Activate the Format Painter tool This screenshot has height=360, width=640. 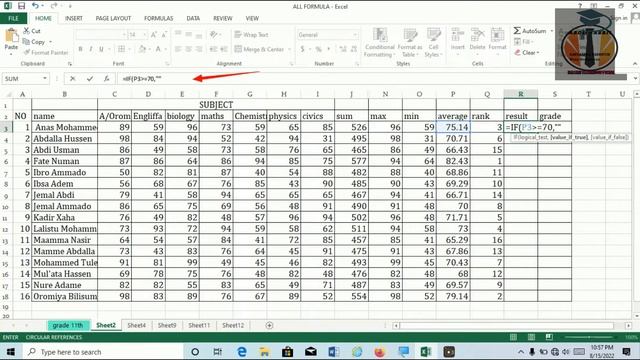tap(46, 52)
